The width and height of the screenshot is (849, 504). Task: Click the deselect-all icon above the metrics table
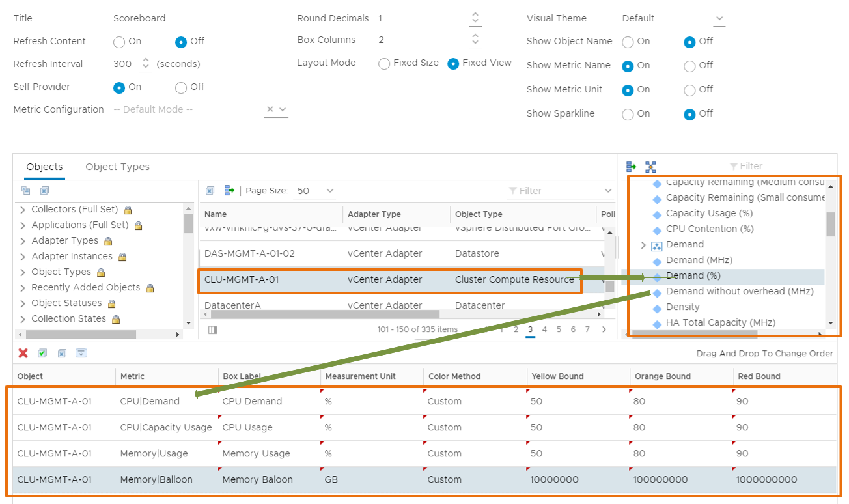pyautogui.click(x=62, y=353)
